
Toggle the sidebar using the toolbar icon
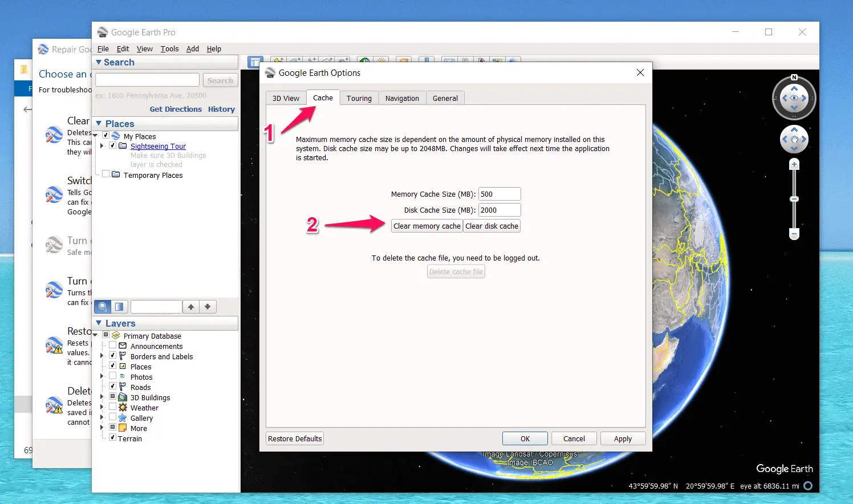tap(255, 62)
